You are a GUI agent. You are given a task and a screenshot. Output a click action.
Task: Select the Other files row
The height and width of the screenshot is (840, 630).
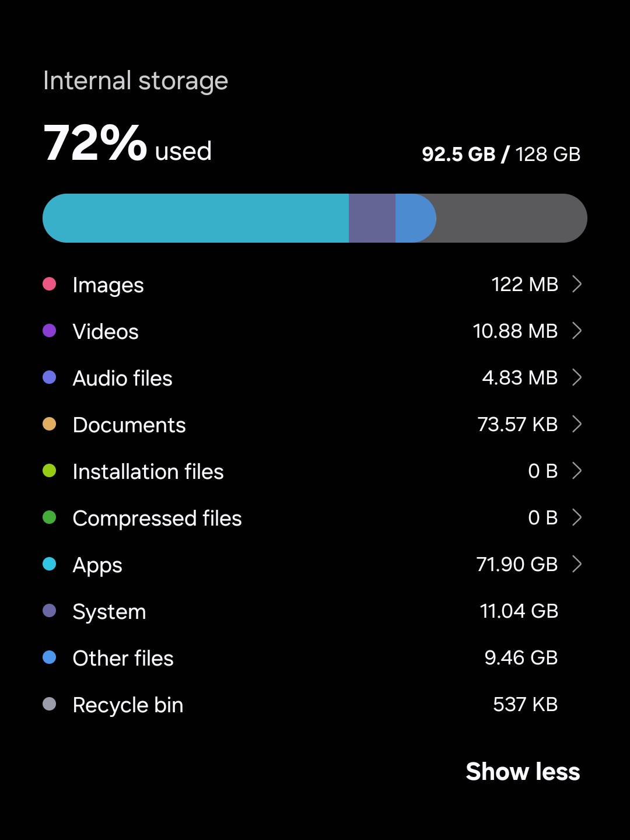point(315,657)
